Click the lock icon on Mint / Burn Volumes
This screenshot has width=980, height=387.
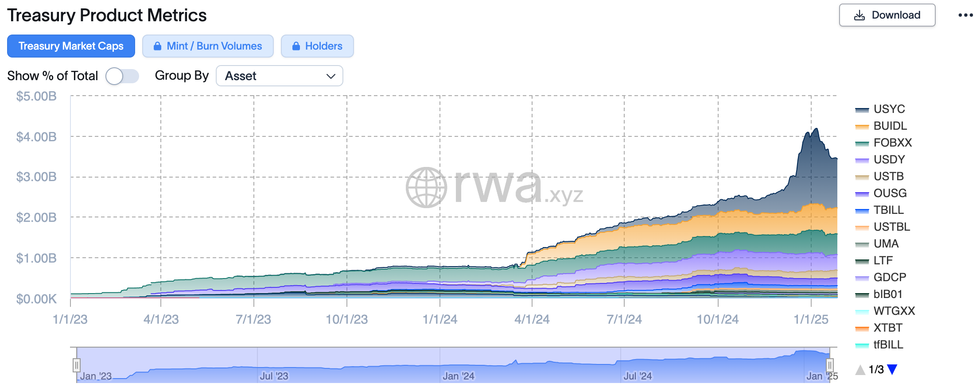(x=157, y=46)
